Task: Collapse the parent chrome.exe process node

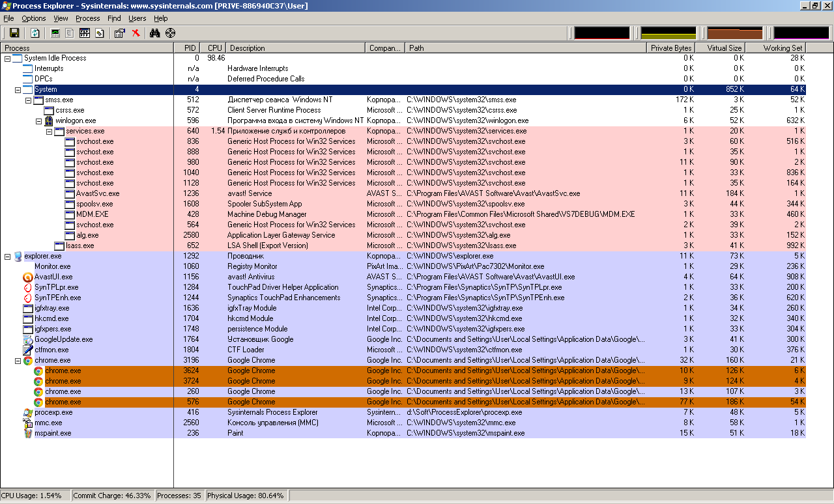Action: [18, 361]
